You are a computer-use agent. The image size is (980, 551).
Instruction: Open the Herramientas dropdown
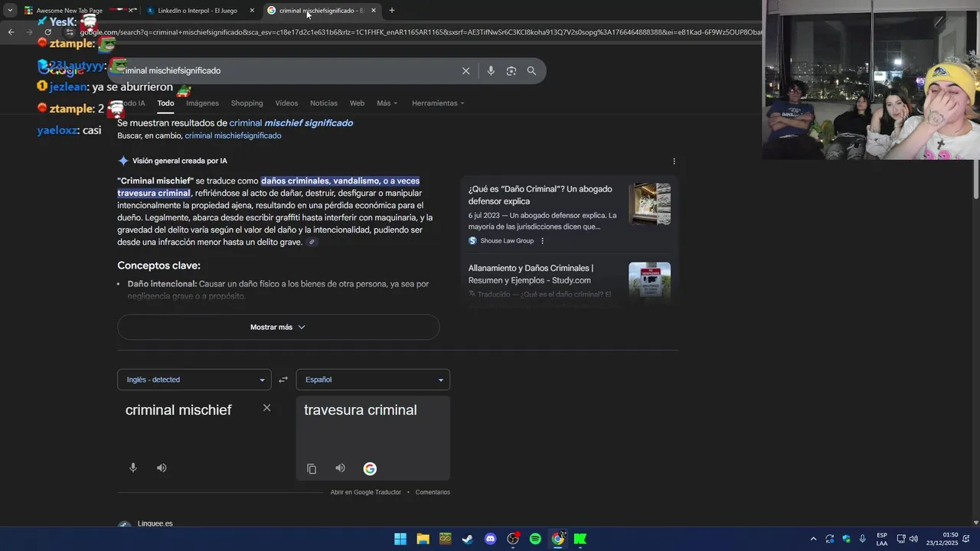(x=438, y=103)
